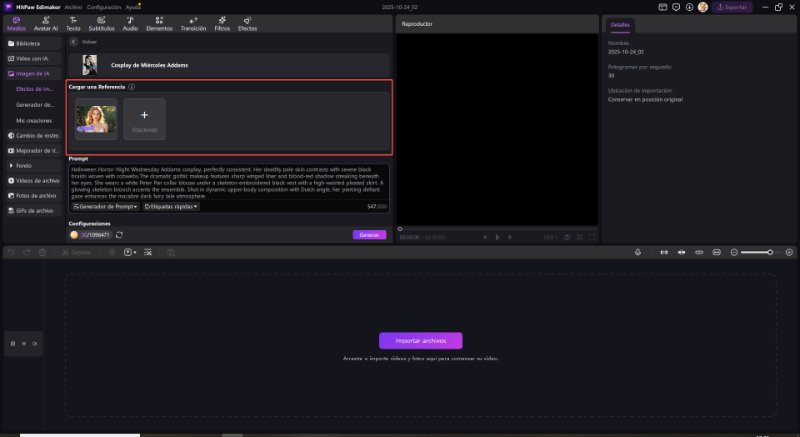Click the Generar button
The width and height of the screenshot is (800, 437).
[369, 235]
